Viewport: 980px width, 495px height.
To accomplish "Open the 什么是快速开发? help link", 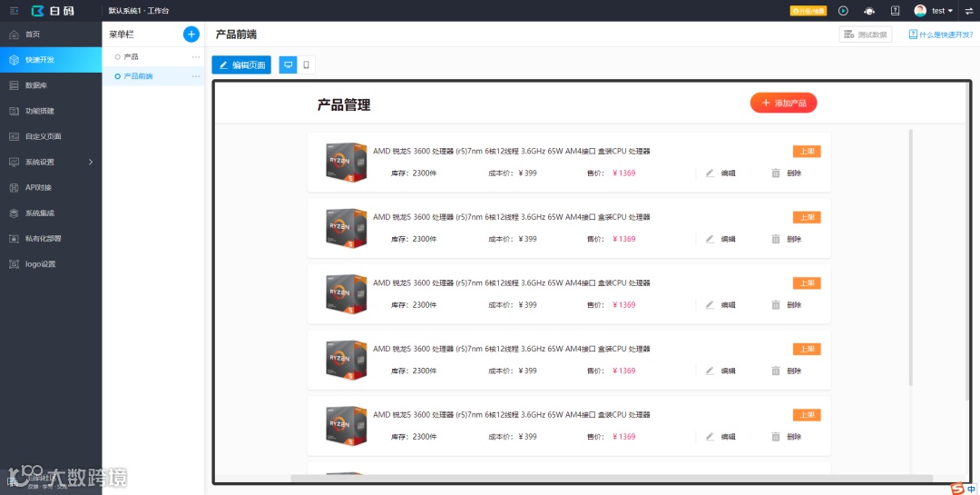I will click(x=941, y=35).
